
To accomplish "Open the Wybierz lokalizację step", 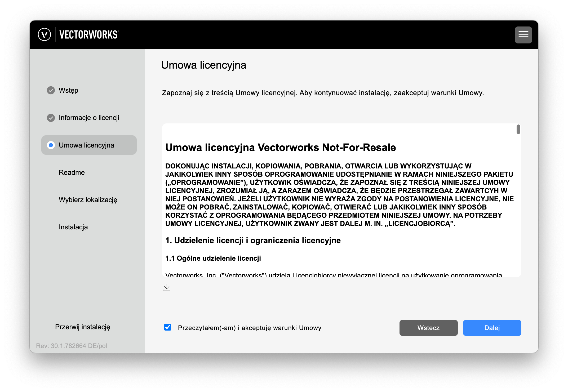I will 88,200.
